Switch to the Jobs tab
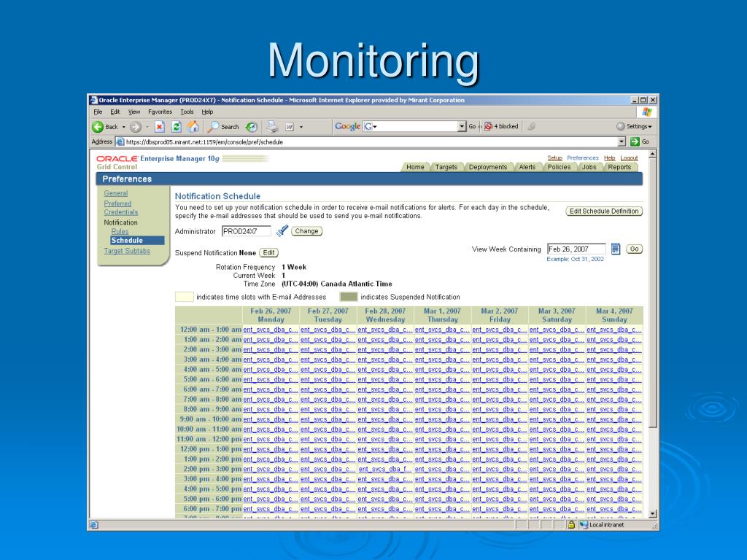The image size is (747, 560). tap(589, 167)
